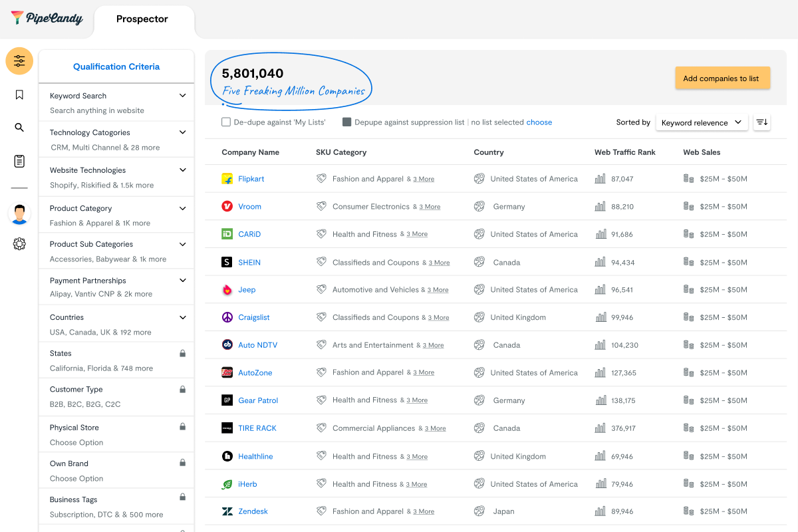Screen dimensions: 798x532
Task: Click the CARiD company logo
Action: point(227,234)
